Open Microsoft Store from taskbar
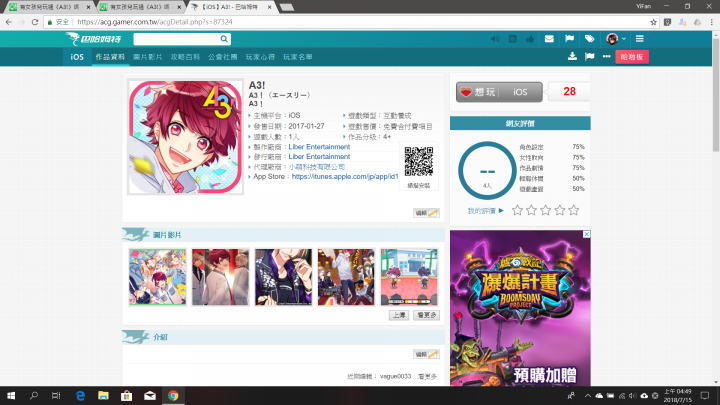 pos(126,395)
